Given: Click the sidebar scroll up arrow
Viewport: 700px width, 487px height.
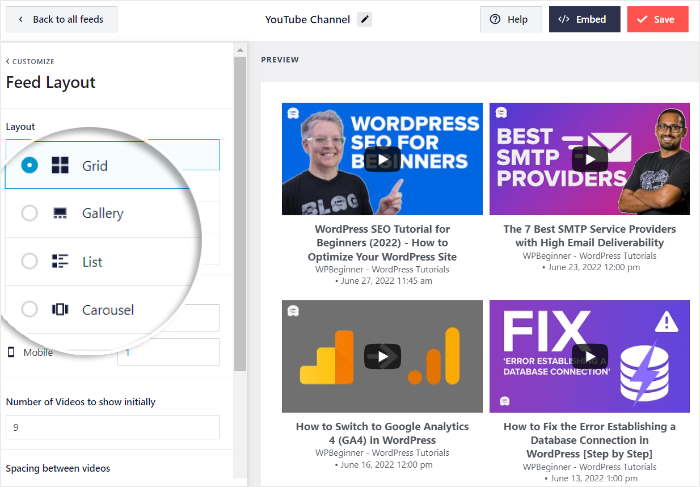Looking at the screenshot, I should pyautogui.click(x=240, y=50).
